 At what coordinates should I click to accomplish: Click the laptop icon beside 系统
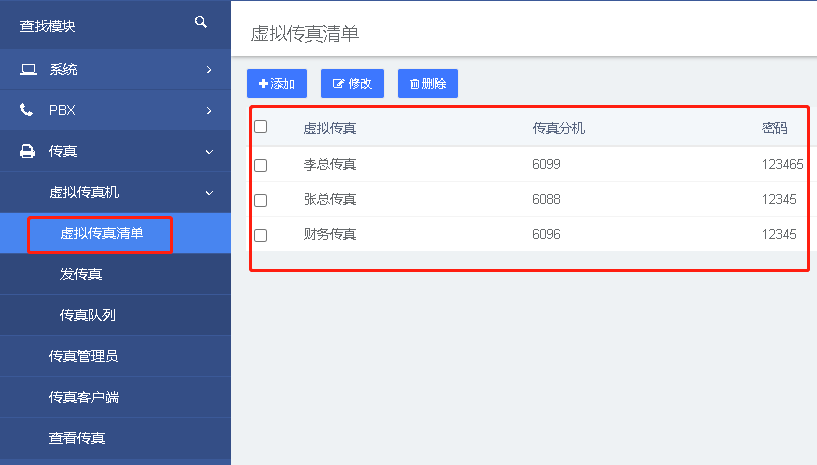pyautogui.click(x=28, y=69)
